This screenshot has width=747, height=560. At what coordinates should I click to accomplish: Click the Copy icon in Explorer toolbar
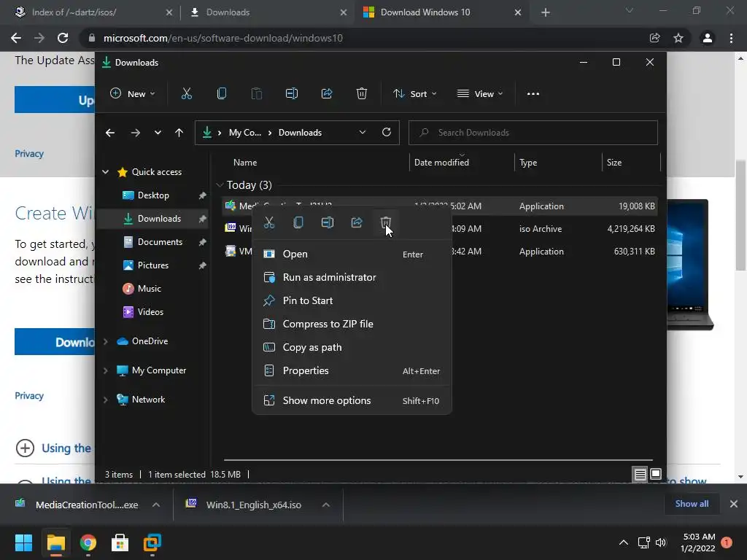tap(222, 94)
